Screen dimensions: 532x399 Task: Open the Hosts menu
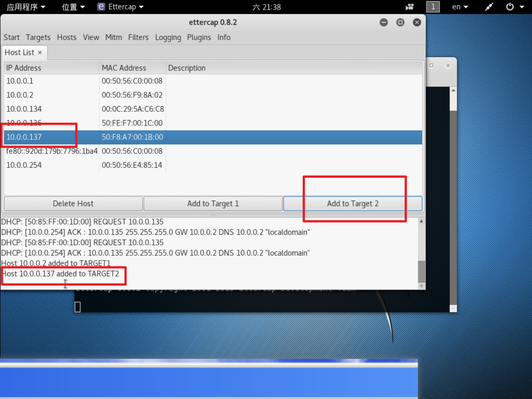[66, 37]
